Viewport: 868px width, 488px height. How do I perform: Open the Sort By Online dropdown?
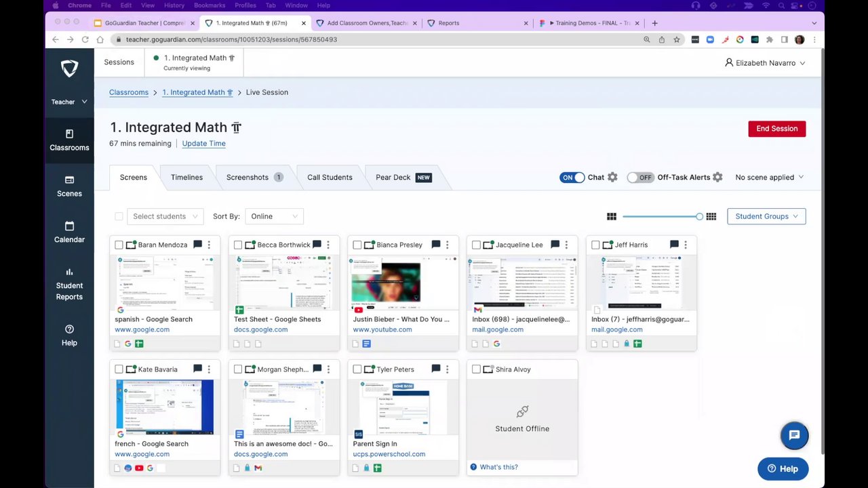274,216
